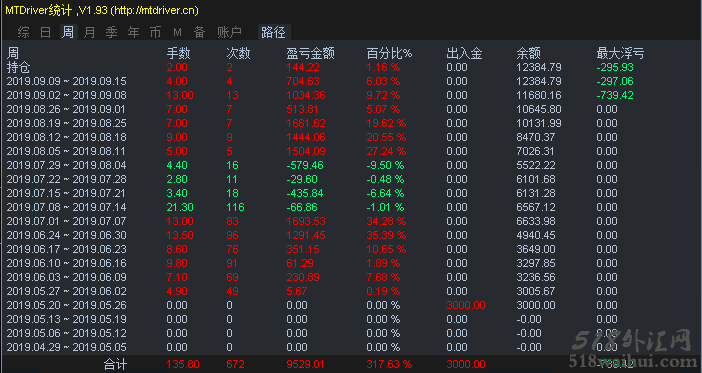Select row 2019.08.19 ~ 2019.08.25
The height and width of the screenshot is (373, 702).
coord(67,123)
